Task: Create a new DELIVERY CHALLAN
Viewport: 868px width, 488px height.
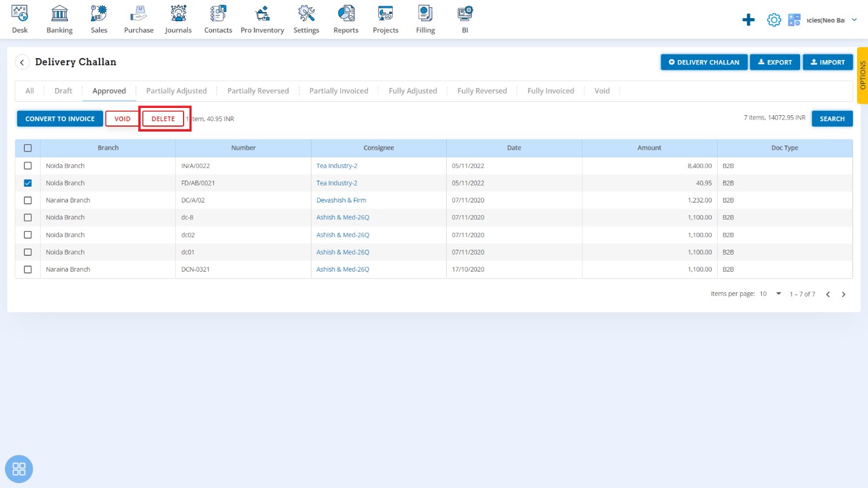Action: pos(704,62)
